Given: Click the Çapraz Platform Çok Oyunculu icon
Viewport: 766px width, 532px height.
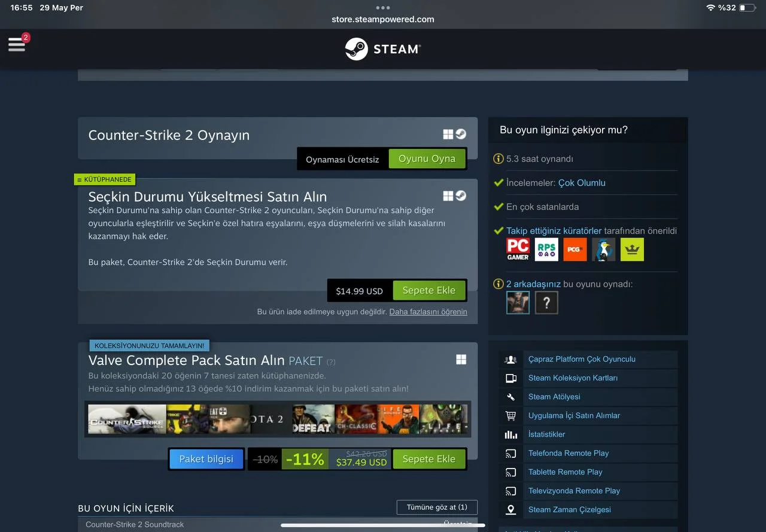Looking at the screenshot, I should [x=510, y=360].
